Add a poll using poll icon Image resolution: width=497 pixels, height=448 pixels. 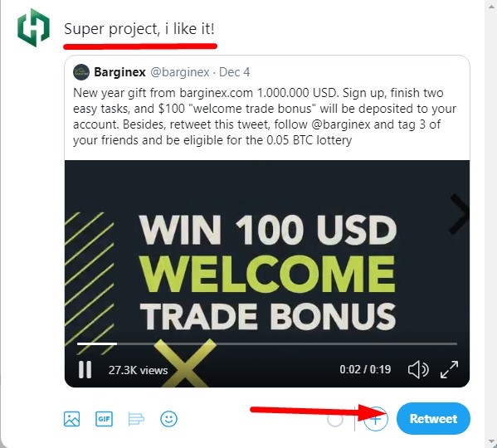(136, 419)
